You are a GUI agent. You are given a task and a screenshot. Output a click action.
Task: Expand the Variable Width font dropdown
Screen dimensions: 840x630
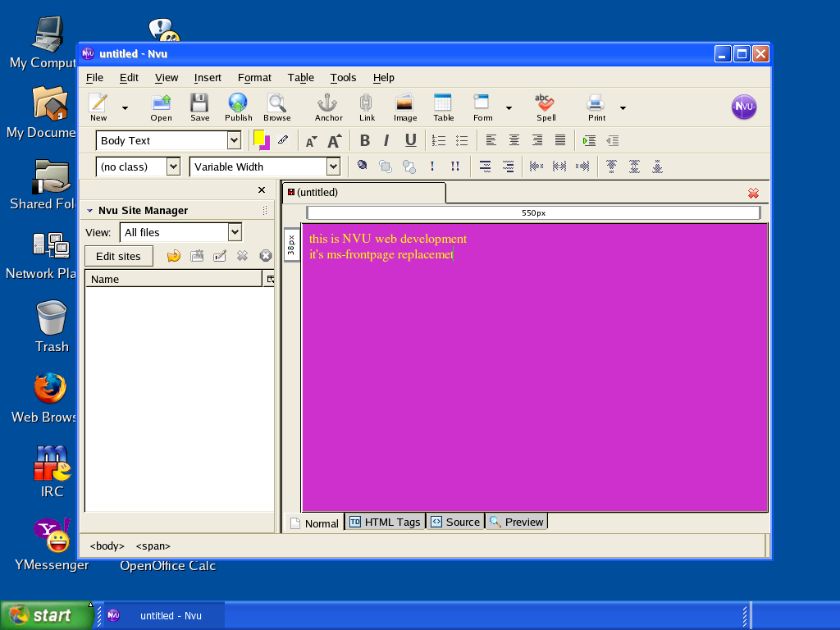coord(333,167)
